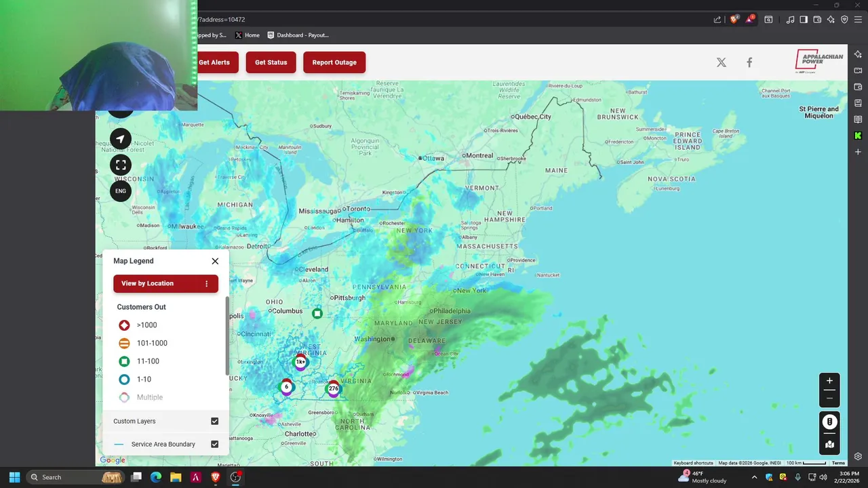The image size is (868, 488).
Task: Open the music playlist toolbar icon
Action: pos(790,20)
